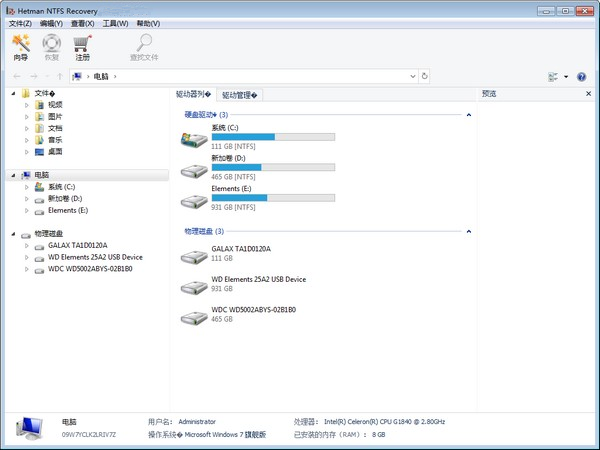The height and width of the screenshot is (450, 600).
Task: Open the 帮助(V) menu
Action: point(148,24)
